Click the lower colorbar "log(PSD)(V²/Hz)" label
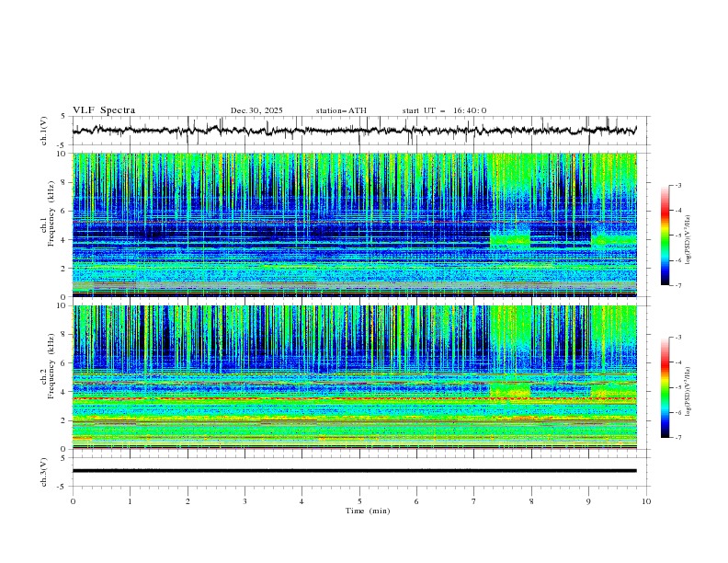This screenshot has height=563, width=728. click(688, 391)
